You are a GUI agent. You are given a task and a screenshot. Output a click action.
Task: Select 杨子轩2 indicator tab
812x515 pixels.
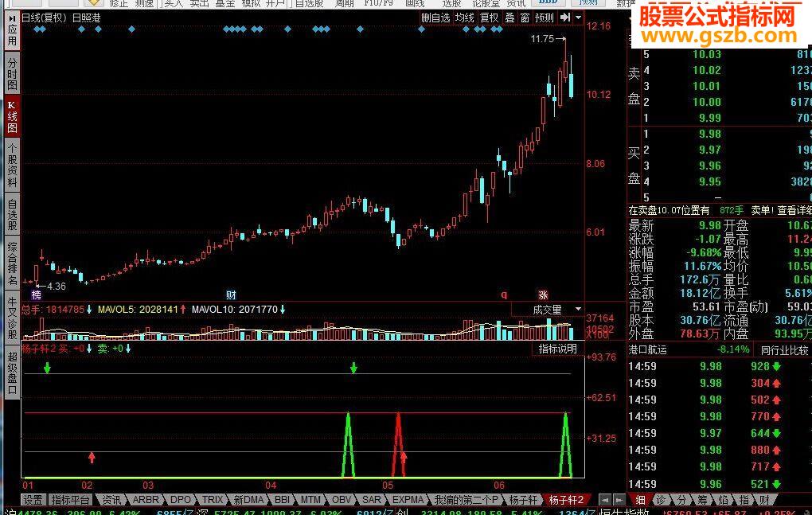(566, 500)
